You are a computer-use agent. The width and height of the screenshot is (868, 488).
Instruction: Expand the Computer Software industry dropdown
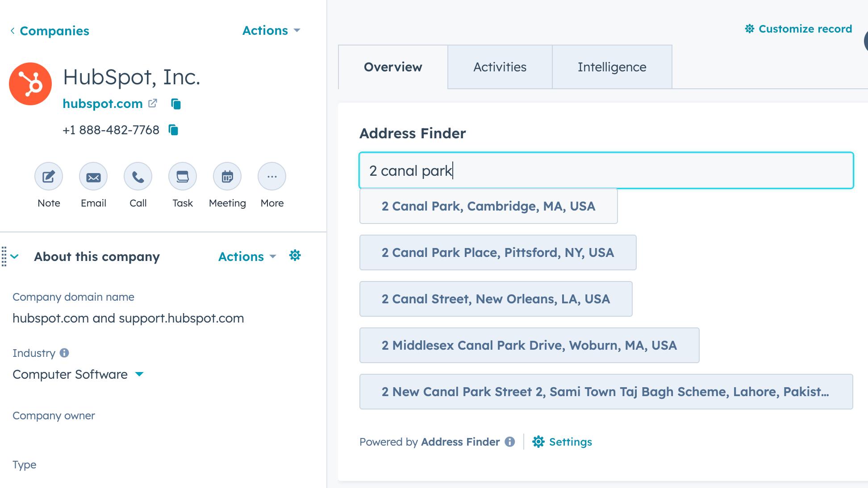pos(139,374)
